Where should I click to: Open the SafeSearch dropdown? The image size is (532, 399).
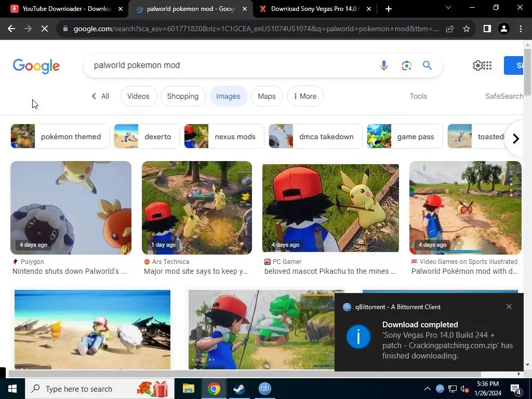coord(504,96)
